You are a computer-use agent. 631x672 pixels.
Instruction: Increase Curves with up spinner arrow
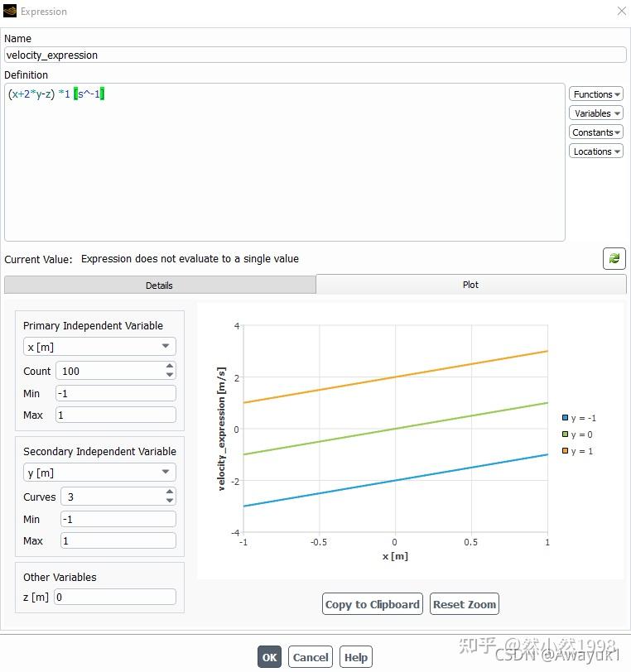click(x=170, y=492)
